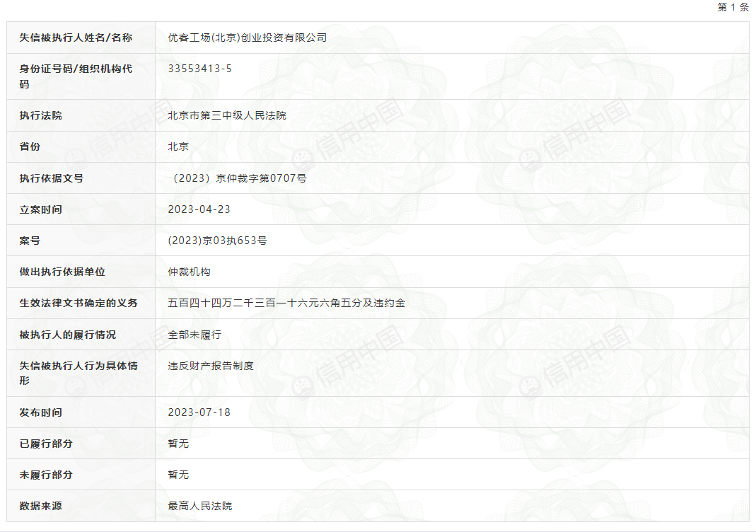Click court name '北京市第三中级人民法院'
Image resolution: width=756 pixels, height=532 pixels.
(x=227, y=115)
